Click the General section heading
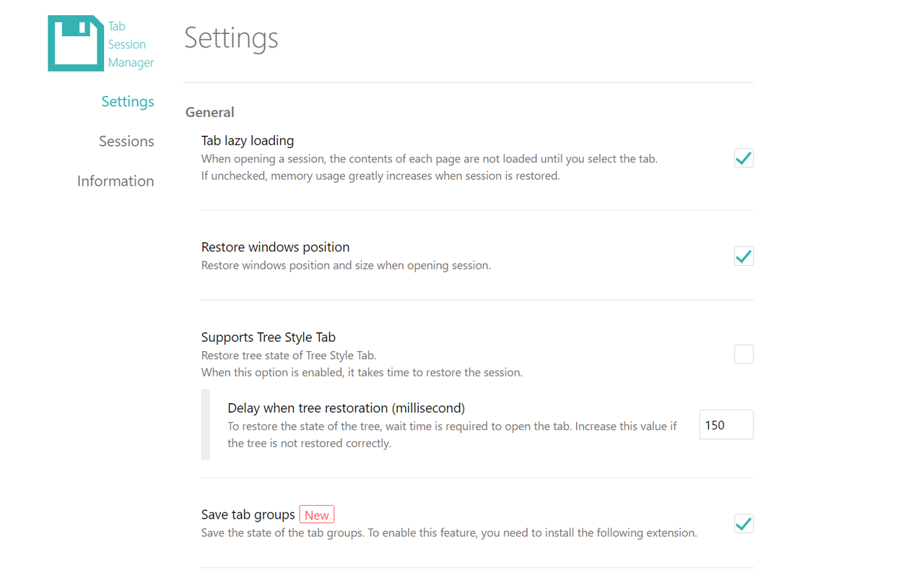This screenshot has width=924, height=578. click(x=209, y=112)
